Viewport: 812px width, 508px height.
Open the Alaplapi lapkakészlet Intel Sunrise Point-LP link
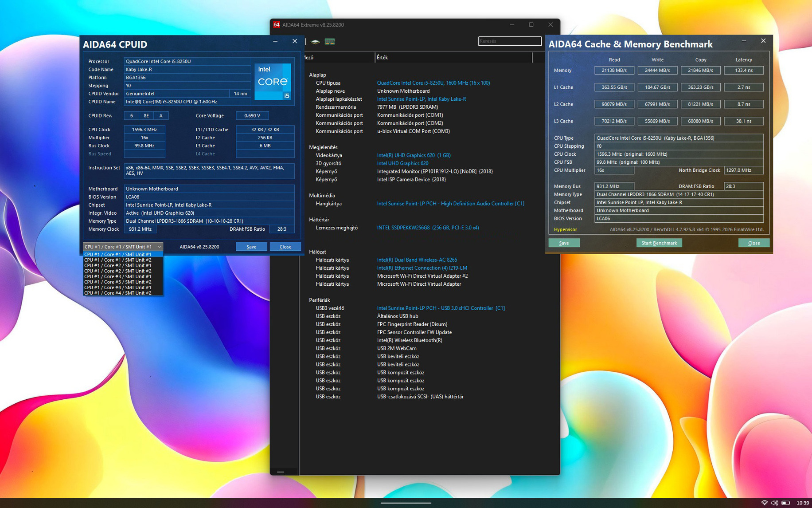(x=422, y=99)
